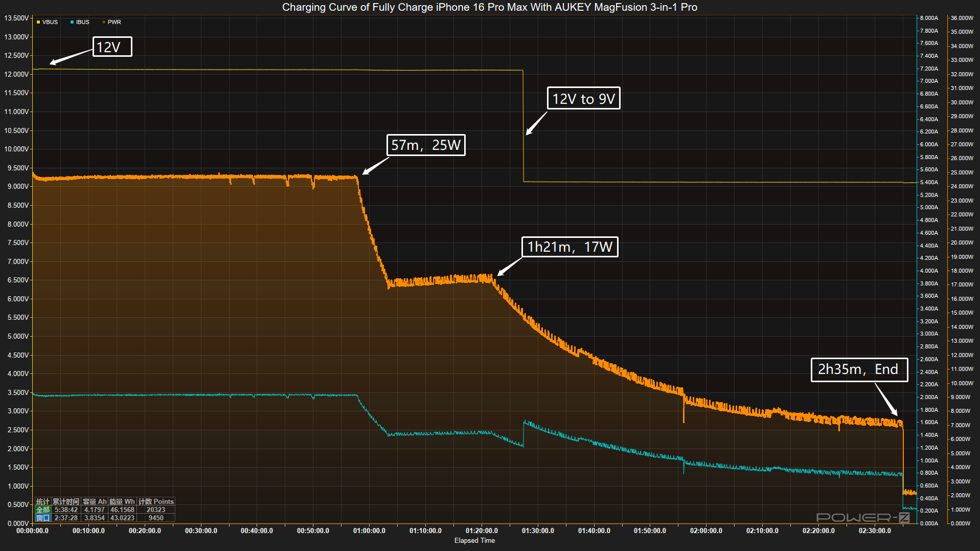Screen dimensions: 980x551
Task: Click the 累计时间 column header
Action: (66, 501)
